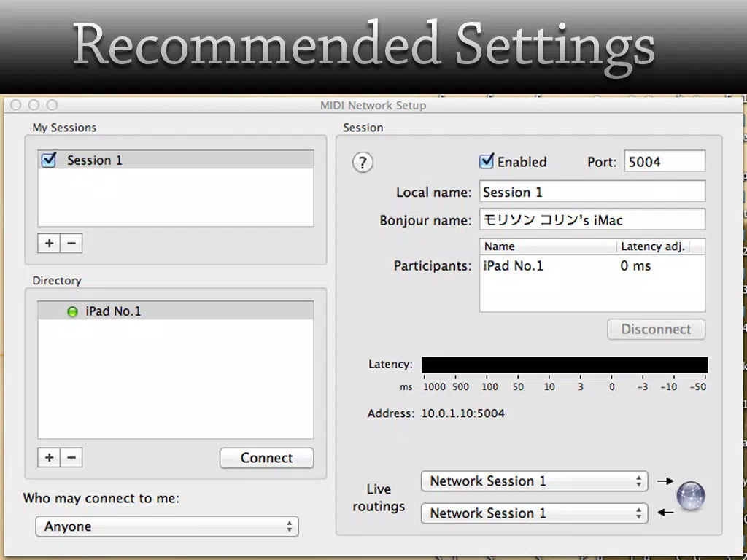Click the Latency adj. column header
Viewport: 747px width, 560px height.
click(x=653, y=246)
